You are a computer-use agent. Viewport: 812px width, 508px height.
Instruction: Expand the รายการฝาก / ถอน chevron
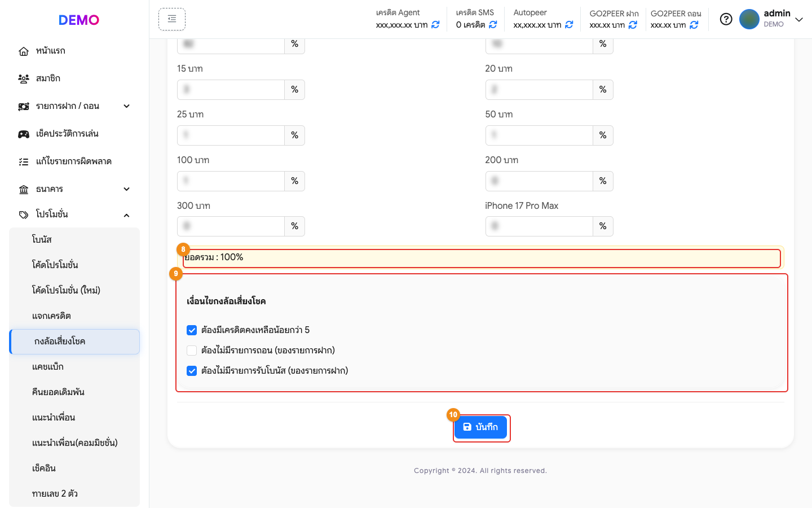click(127, 106)
